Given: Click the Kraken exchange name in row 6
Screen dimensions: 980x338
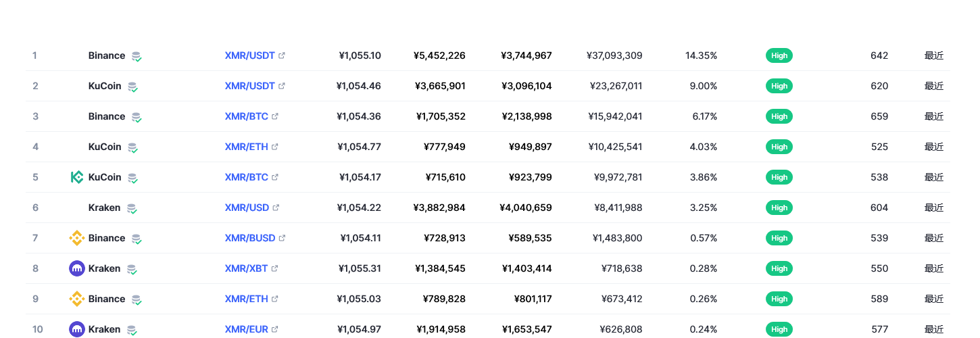Looking at the screenshot, I should pos(104,208).
